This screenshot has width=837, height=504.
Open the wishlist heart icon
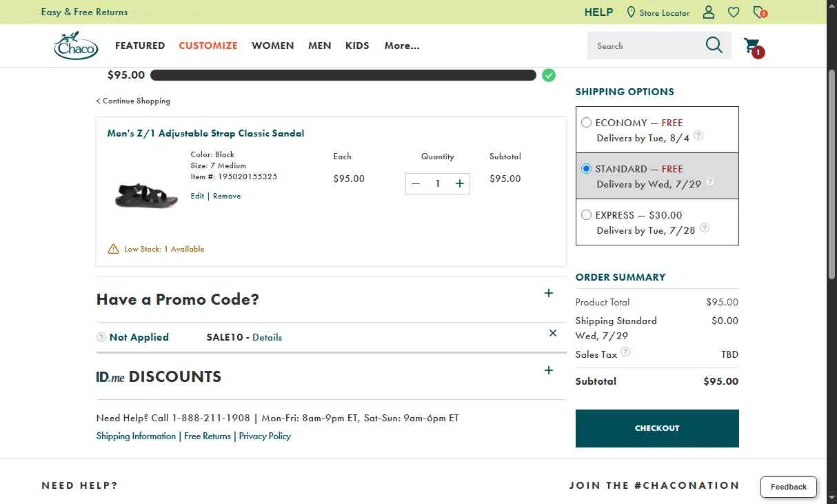734,12
